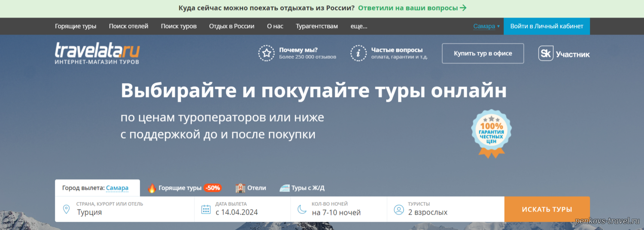Open Турагентствам menu item

pyautogui.click(x=317, y=26)
